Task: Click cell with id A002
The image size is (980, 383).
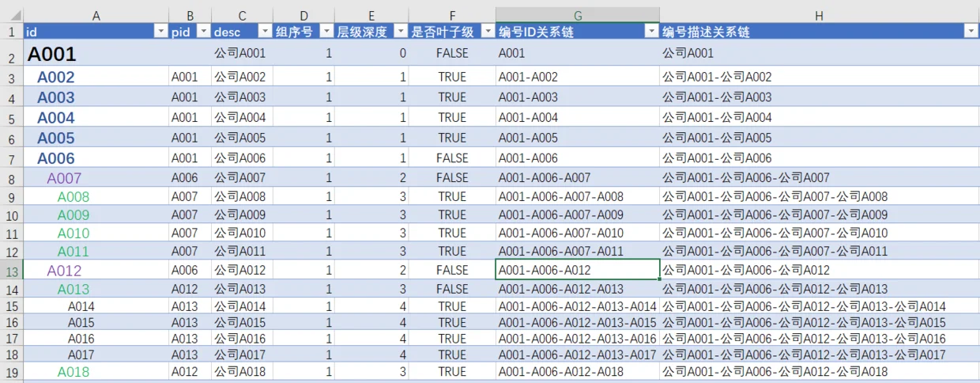Action: 96,78
